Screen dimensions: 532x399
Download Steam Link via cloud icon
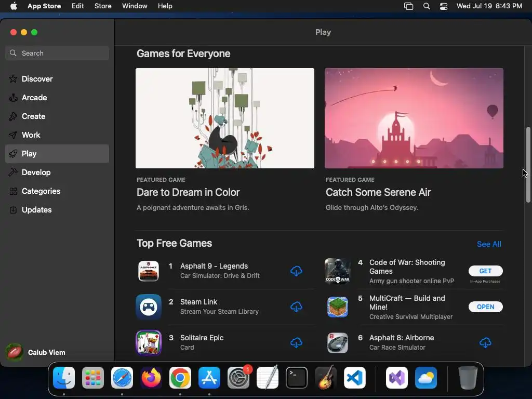296,307
